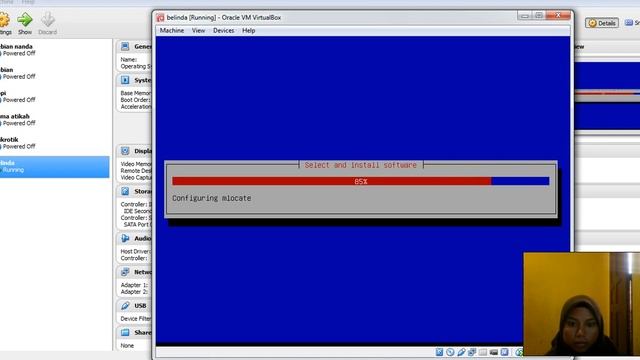
Task: Click the 'Select and install software' dialog title
Action: (x=361, y=165)
